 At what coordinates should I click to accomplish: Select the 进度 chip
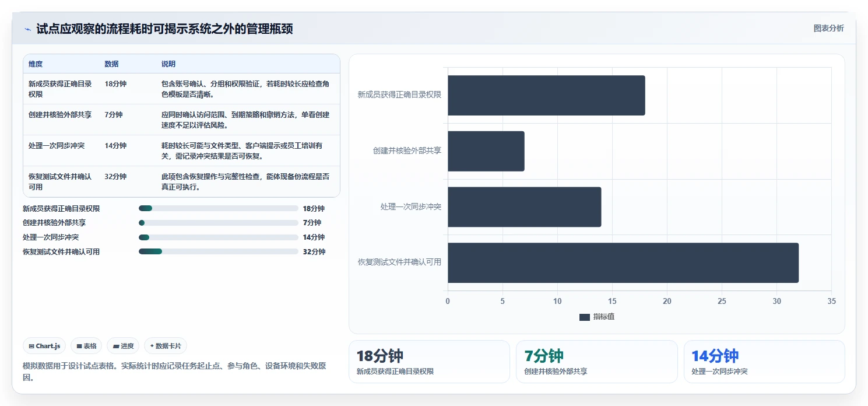pos(123,346)
